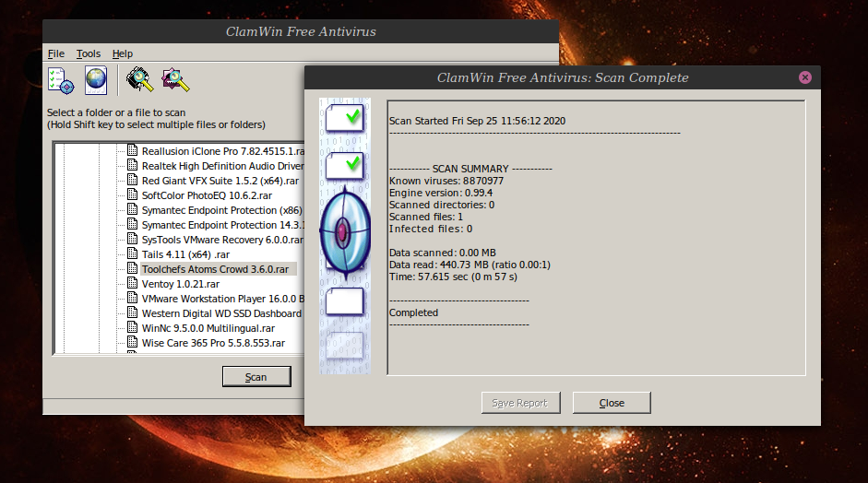Viewport: 868px width, 483px height.
Task: Select Ventoy 1.0.21.rar
Action: 181,284
